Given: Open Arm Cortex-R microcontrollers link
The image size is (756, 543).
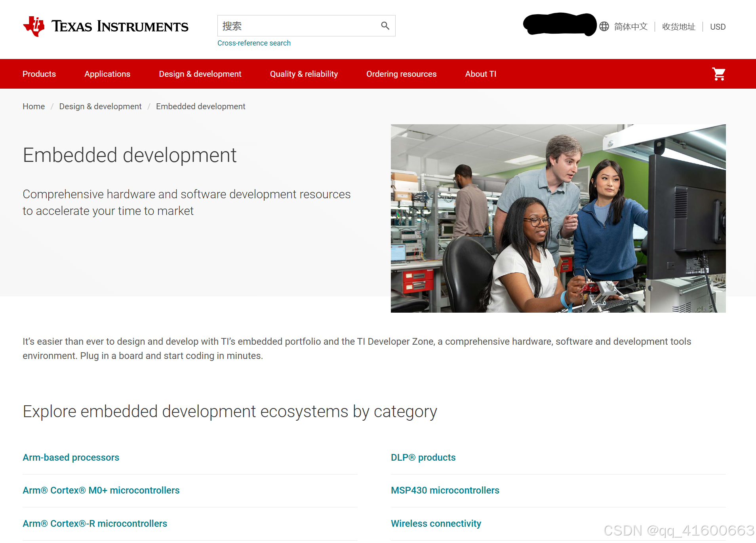Looking at the screenshot, I should point(95,524).
